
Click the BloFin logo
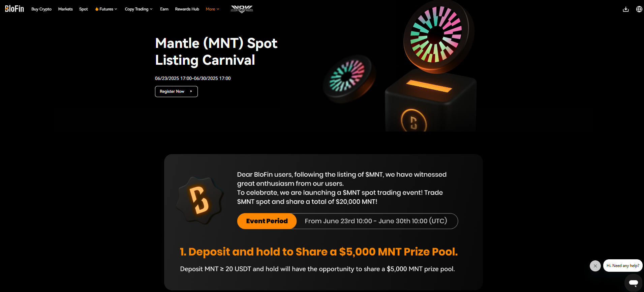click(14, 9)
